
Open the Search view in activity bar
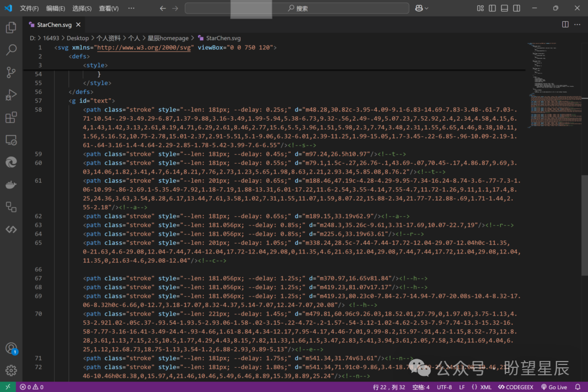(x=11, y=49)
